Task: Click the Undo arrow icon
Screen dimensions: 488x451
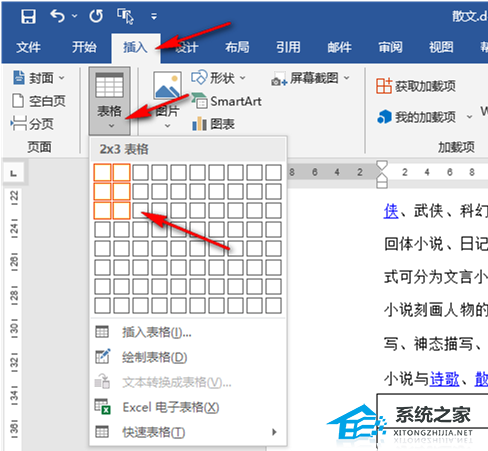Action: (57, 16)
